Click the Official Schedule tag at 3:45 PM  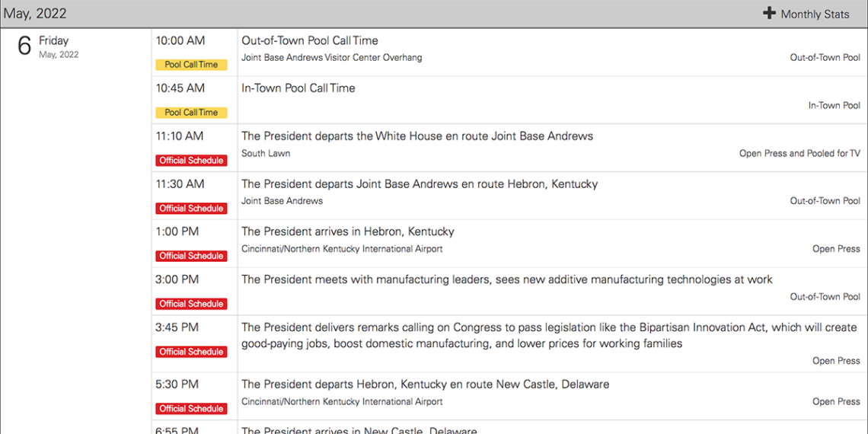pyautogui.click(x=192, y=352)
